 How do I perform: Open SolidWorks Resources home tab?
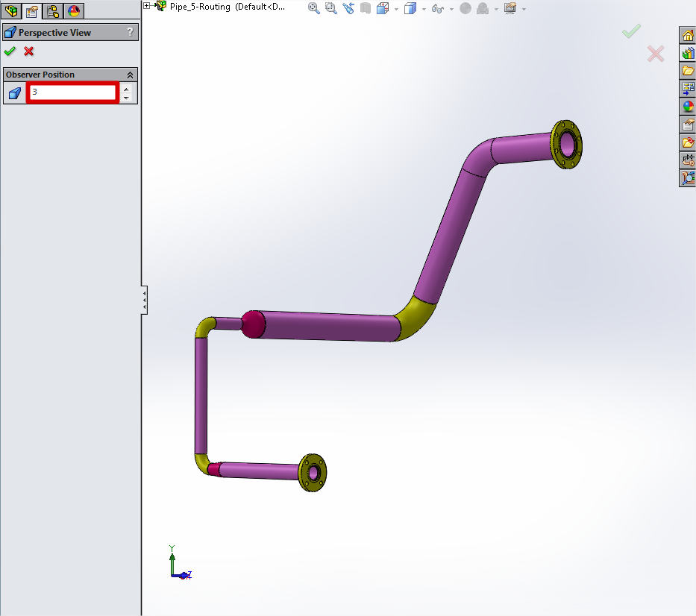(x=688, y=35)
